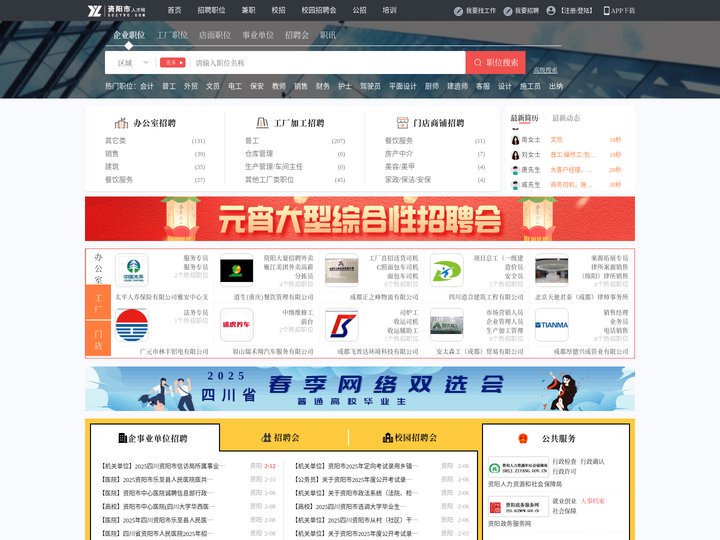Open 四川道合建筑工程 green logo
Image resolution: width=720 pixels, height=540 pixels.
coord(446,270)
